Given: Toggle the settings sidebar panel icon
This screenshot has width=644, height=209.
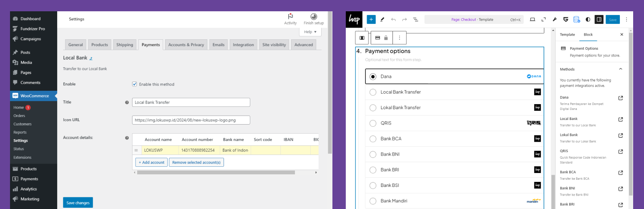Looking at the screenshot, I should click(x=599, y=19).
